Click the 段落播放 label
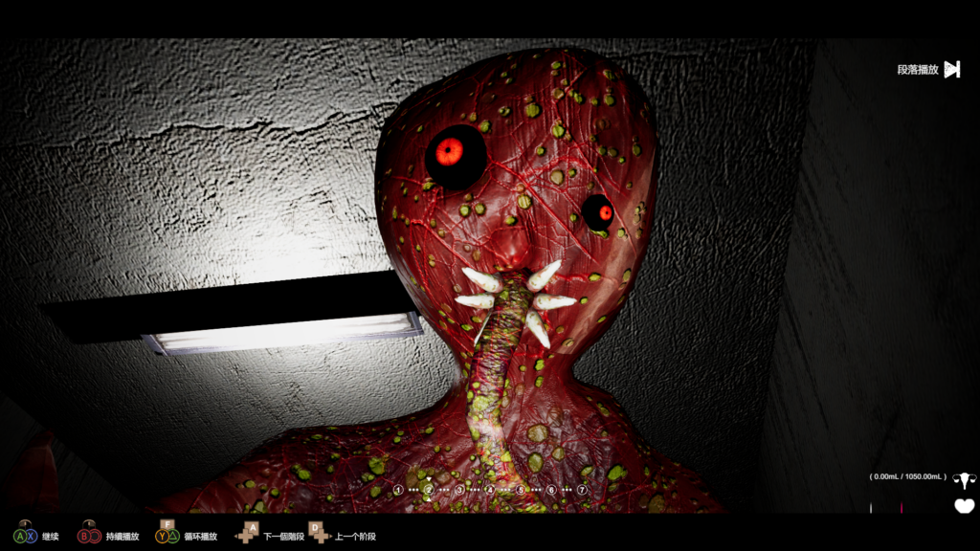The image size is (980, 551). click(917, 70)
